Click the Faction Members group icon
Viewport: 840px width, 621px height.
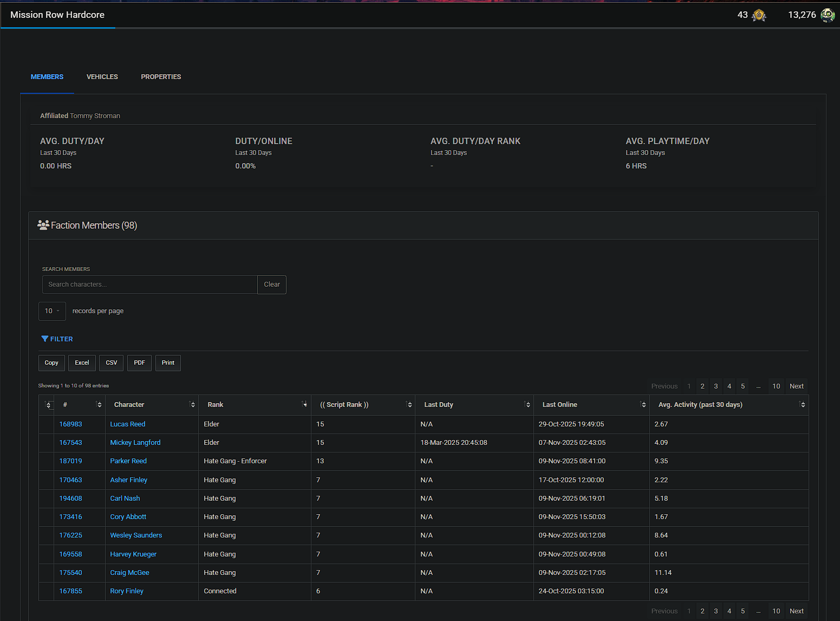[x=43, y=225]
